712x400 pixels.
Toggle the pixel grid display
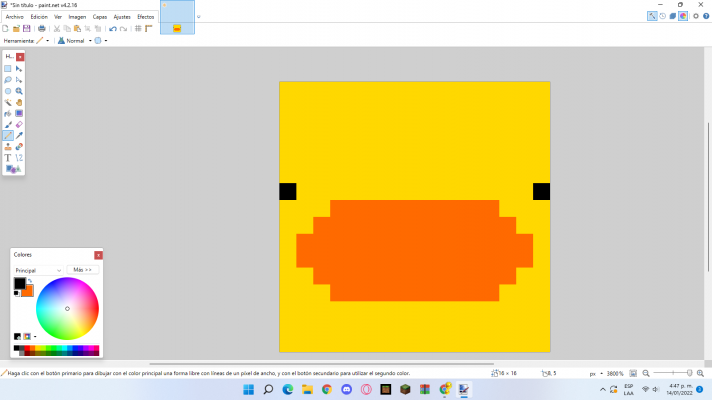click(137, 29)
